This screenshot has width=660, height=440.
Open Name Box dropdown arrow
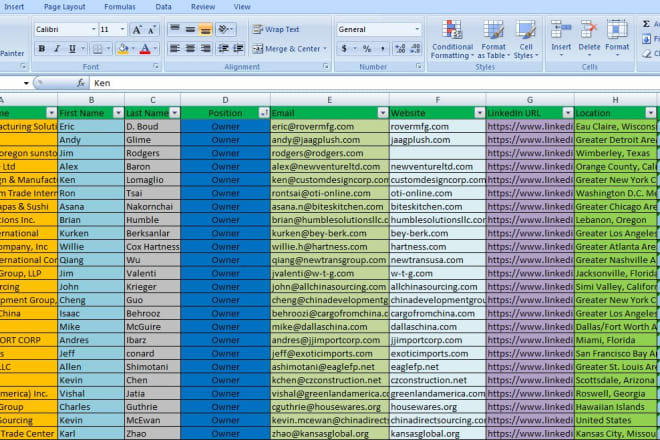pos(26,83)
